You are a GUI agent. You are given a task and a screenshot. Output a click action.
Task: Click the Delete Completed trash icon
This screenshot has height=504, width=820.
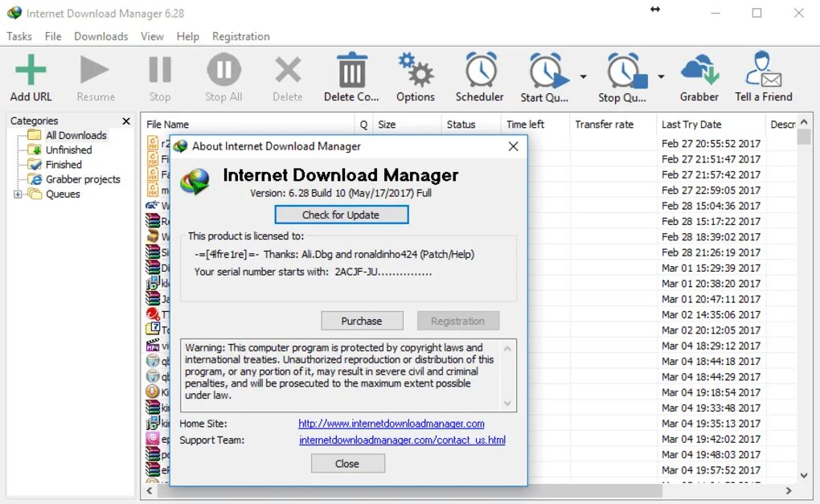[351, 70]
